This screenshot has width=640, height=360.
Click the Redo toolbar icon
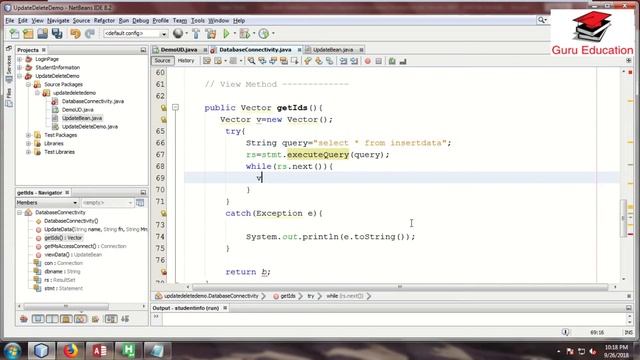point(90,33)
